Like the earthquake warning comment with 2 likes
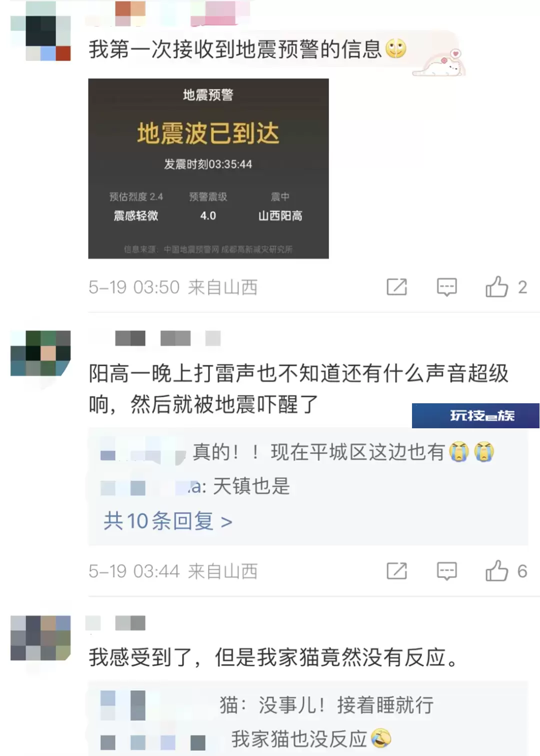 coord(496,287)
